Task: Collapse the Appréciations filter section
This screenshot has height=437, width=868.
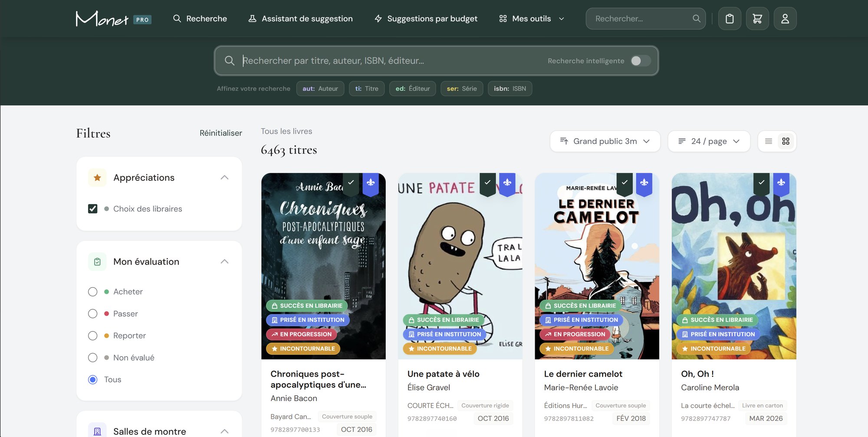Action: click(224, 178)
